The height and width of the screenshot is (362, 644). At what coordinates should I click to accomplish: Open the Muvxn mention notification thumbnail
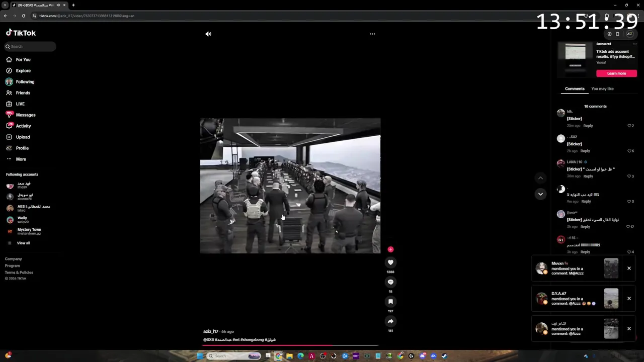(x=611, y=268)
